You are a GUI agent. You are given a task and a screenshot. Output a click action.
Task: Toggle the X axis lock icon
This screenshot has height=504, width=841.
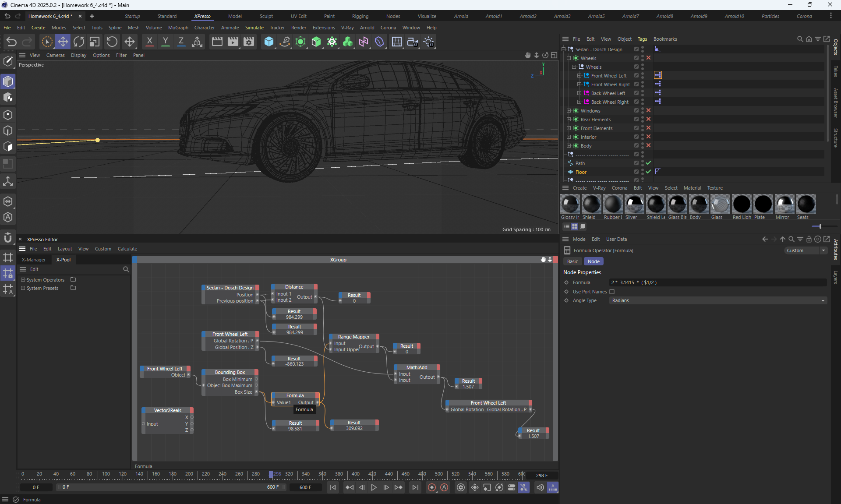pyautogui.click(x=149, y=42)
